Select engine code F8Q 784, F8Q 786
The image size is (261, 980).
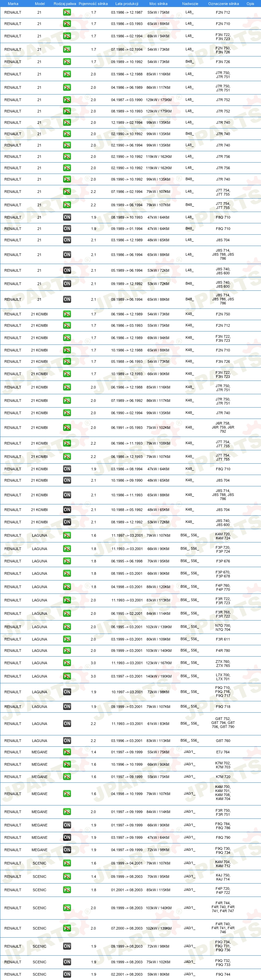(223, 825)
